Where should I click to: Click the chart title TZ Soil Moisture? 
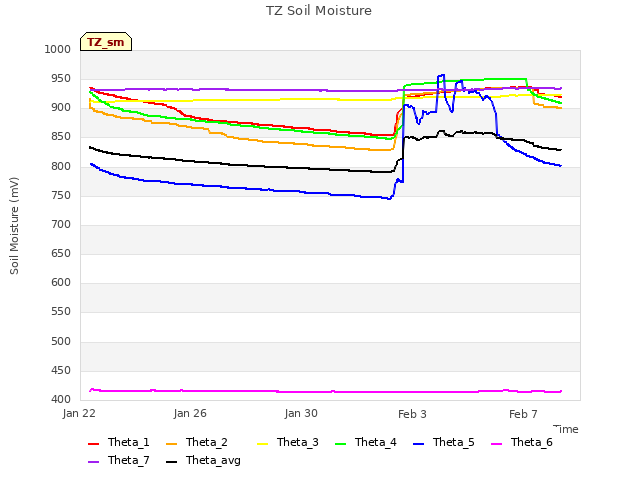[319, 11]
